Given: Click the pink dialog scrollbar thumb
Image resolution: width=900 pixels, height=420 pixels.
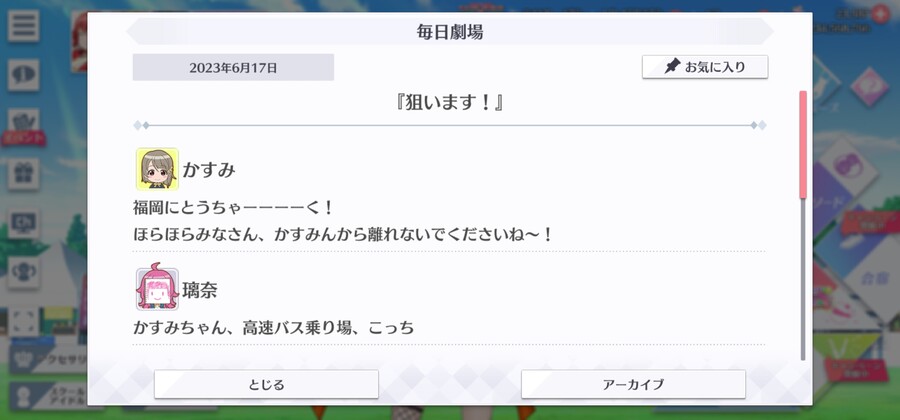Looking at the screenshot, I should [803, 145].
